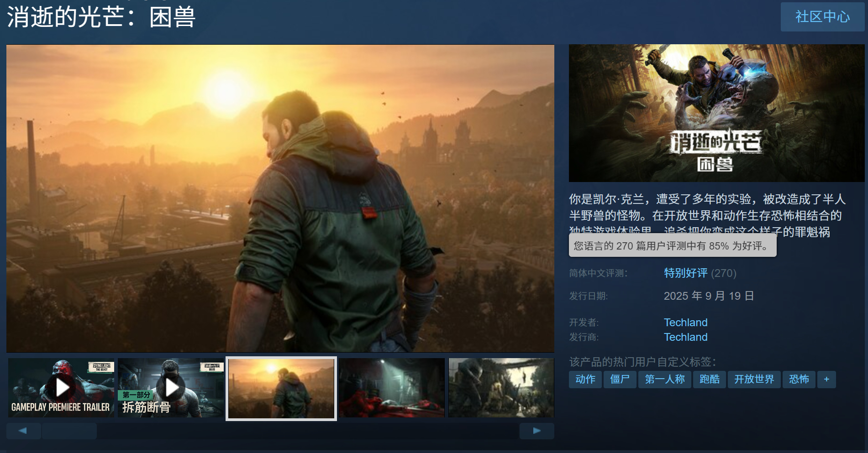Click the 开放世界 tag
868x453 pixels.
tap(754, 380)
